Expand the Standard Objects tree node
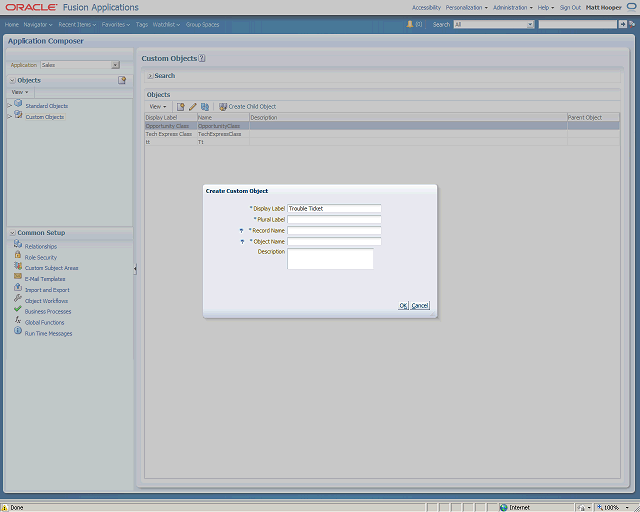This screenshot has width=640, height=512. pos(10,106)
